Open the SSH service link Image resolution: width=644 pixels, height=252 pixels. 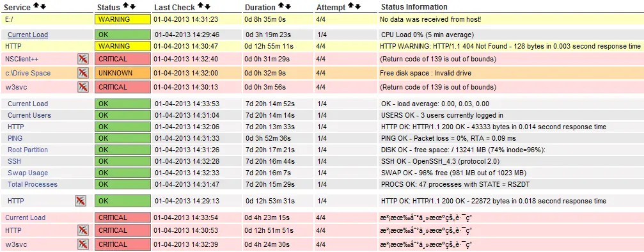click(14, 161)
